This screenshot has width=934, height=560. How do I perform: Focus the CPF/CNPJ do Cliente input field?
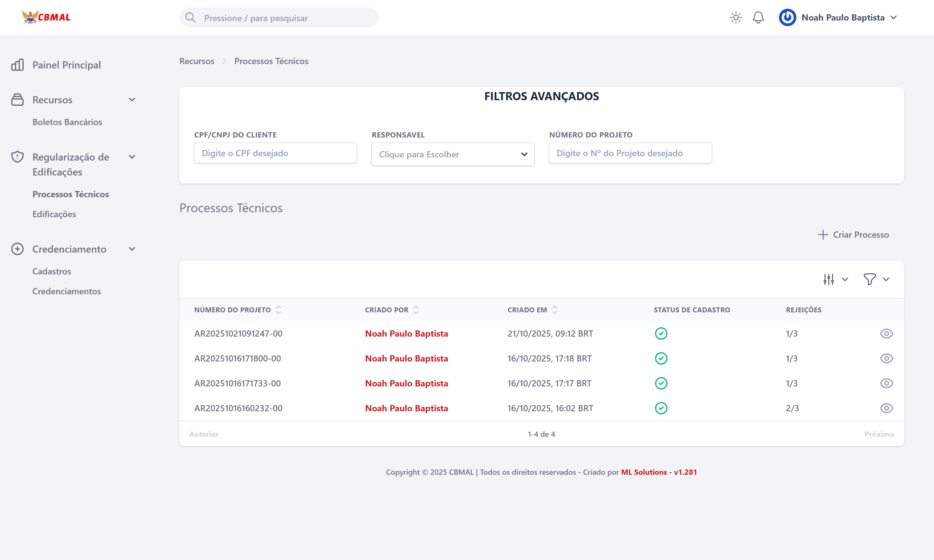pyautogui.click(x=275, y=153)
